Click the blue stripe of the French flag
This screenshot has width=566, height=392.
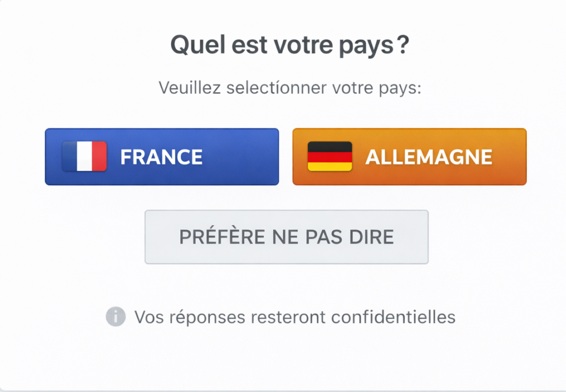pyautogui.click(x=70, y=156)
